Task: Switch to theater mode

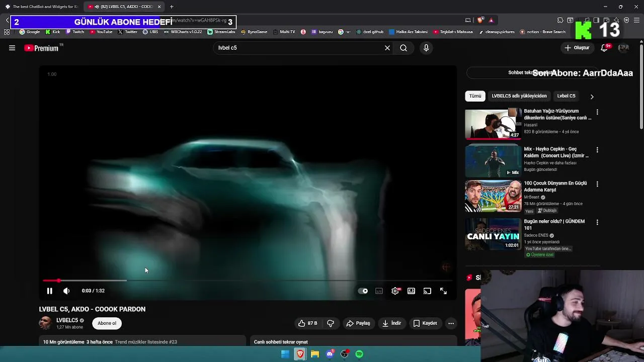Action: pyautogui.click(x=411, y=291)
